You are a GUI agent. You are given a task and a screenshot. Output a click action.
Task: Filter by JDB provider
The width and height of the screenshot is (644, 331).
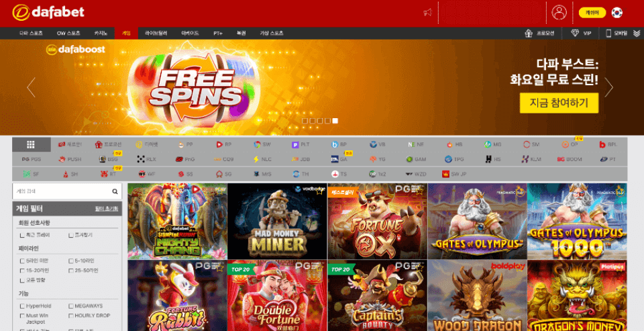click(x=301, y=159)
